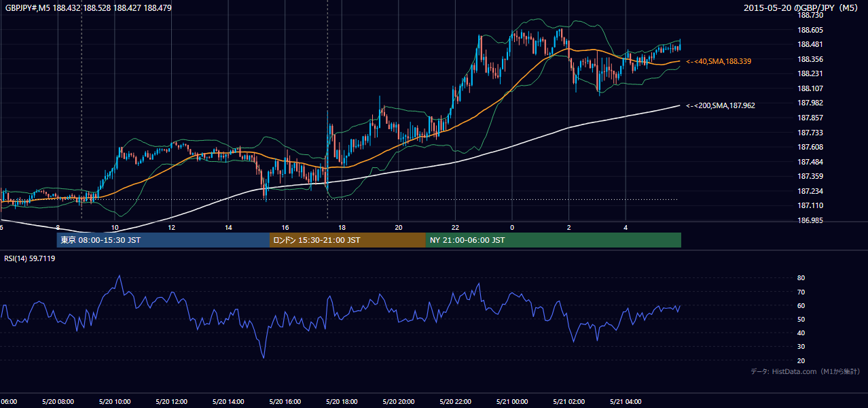This screenshot has width=868, height=408.
Task: Click the RSI axis level 80
Action: tap(801, 278)
